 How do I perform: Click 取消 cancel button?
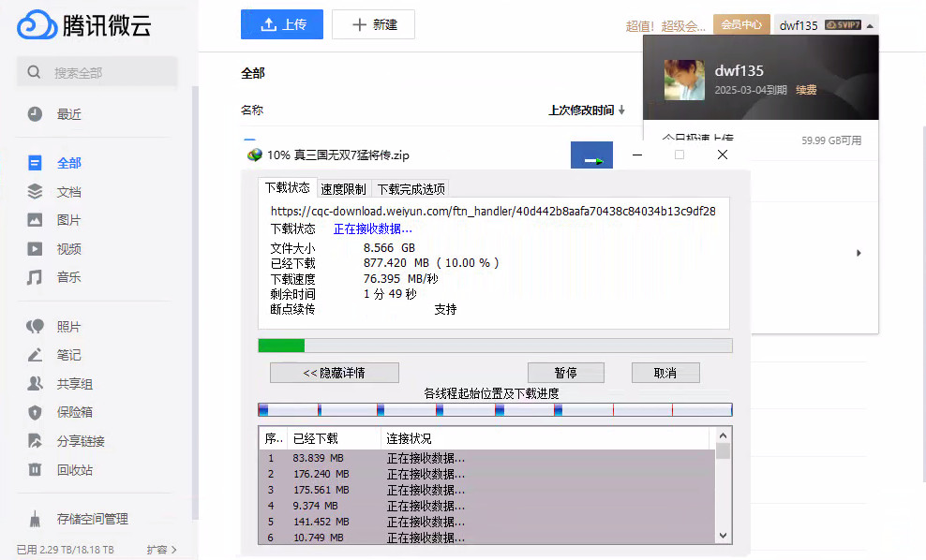(x=665, y=373)
